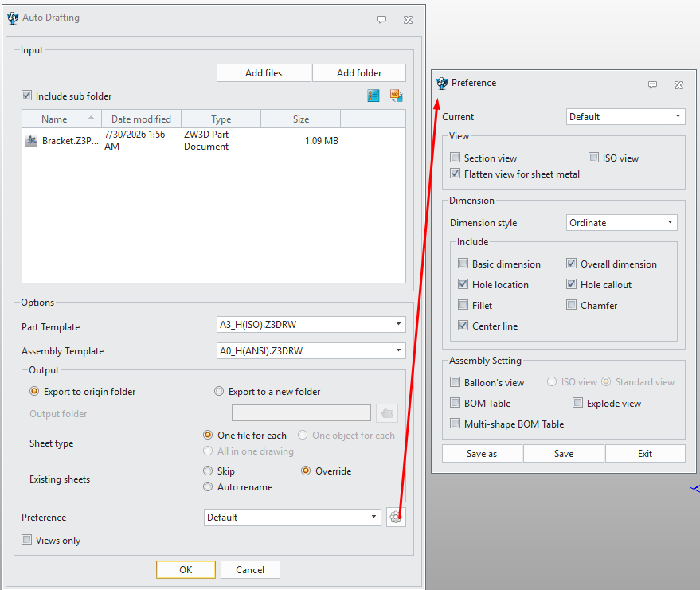
Task: Open Preference dropdown in Auto Drafting
Action: pyautogui.click(x=292, y=518)
